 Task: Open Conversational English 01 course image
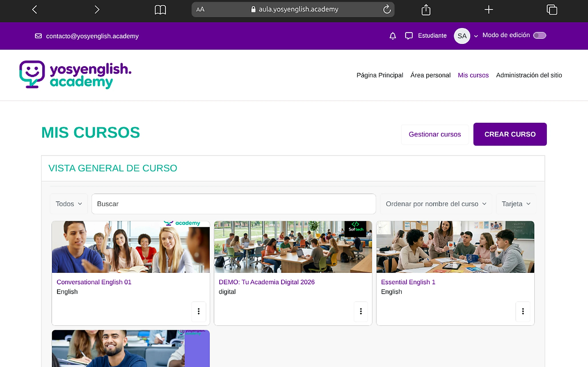pos(131,247)
